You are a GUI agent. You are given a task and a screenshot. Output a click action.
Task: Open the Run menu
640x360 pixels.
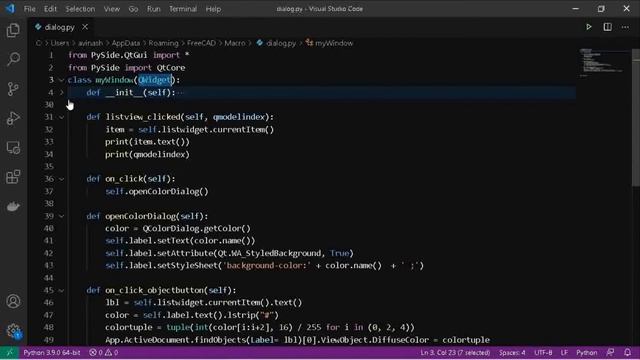[153, 9]
